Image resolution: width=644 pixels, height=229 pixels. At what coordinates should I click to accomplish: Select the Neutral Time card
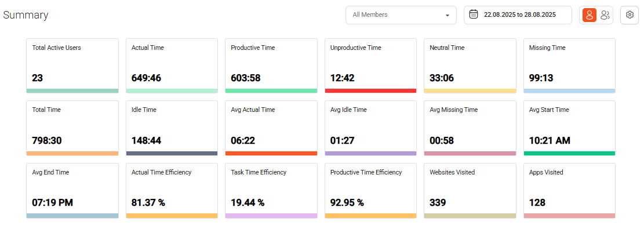[470, 66]
